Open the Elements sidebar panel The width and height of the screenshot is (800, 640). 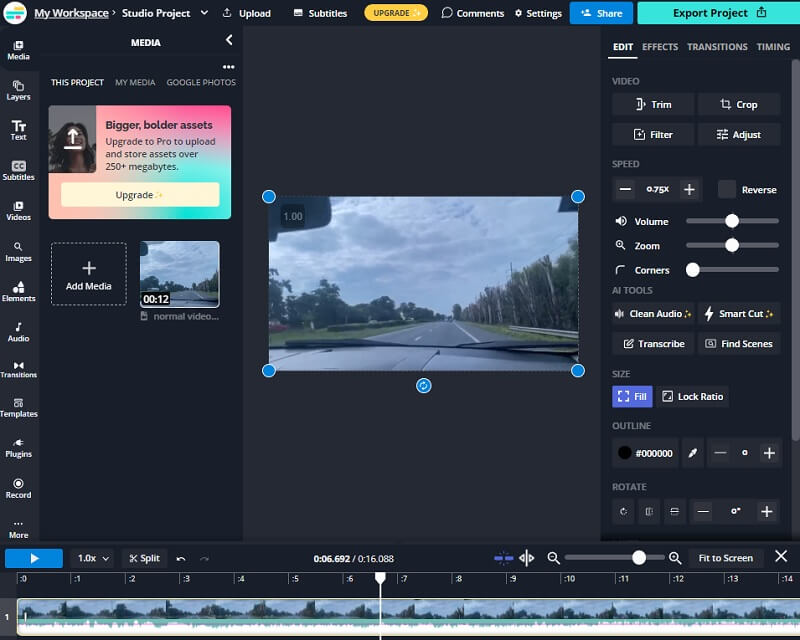point(18,291)
